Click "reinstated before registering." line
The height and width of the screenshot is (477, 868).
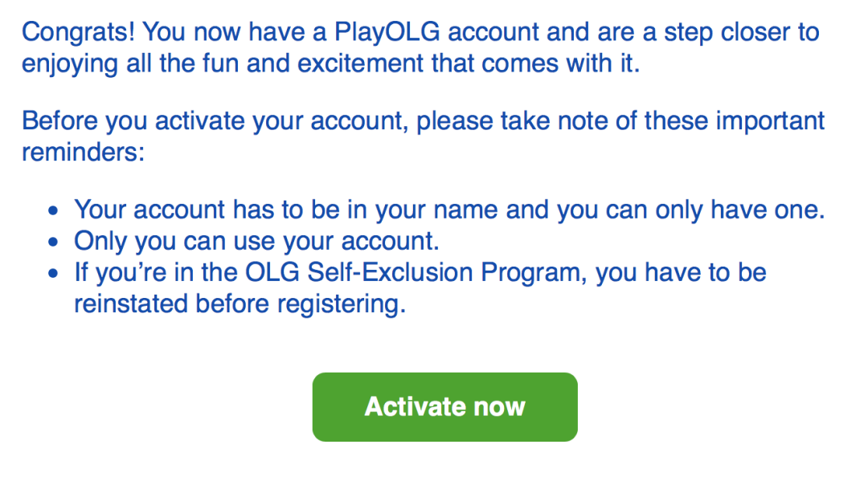240,304
